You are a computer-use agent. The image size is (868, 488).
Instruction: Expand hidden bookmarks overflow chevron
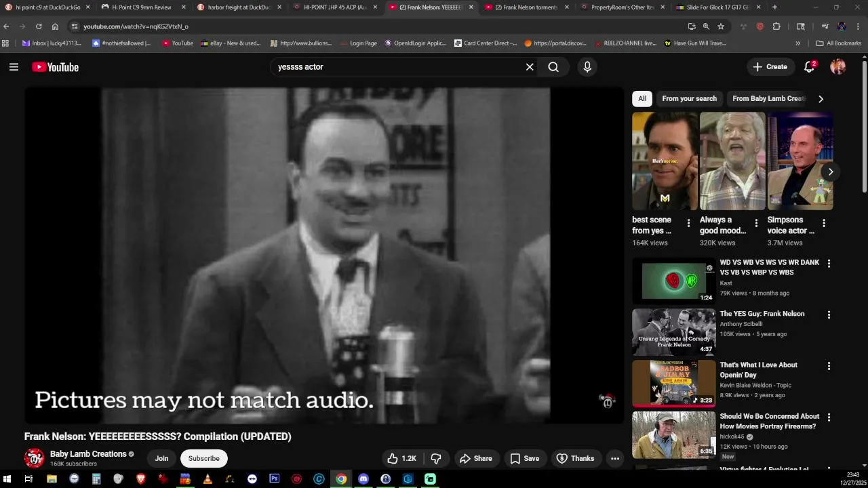tap(797, 43)
